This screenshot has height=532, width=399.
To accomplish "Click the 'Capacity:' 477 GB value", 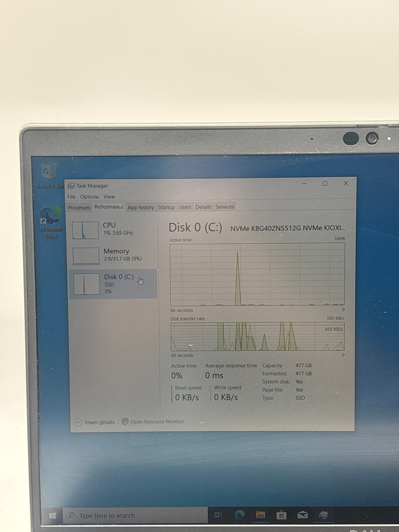I will 303,365.
